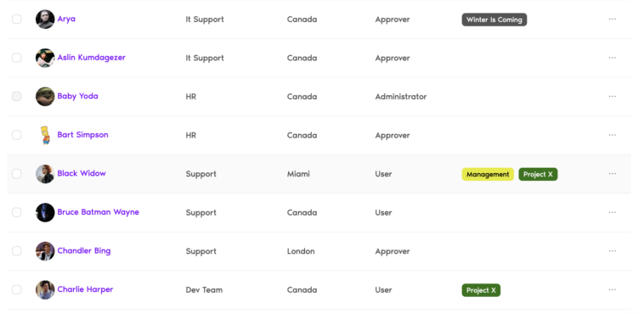Click Charlie Harper's Dev Team department
644x314 pixels.
click(204, 289)
